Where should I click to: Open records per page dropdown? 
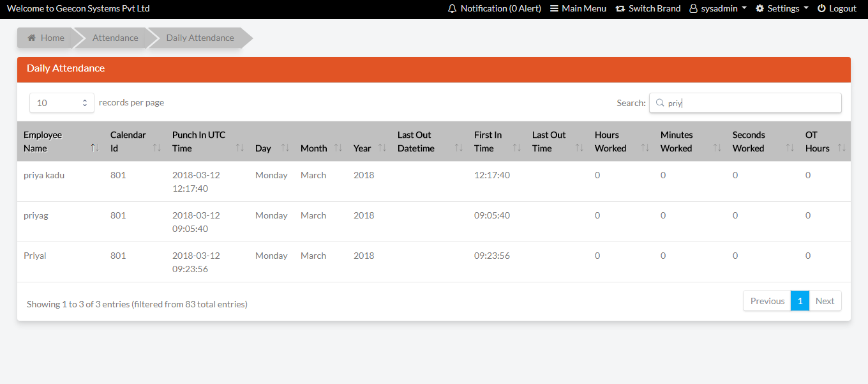pyautogui.click(x=62, y=103)
